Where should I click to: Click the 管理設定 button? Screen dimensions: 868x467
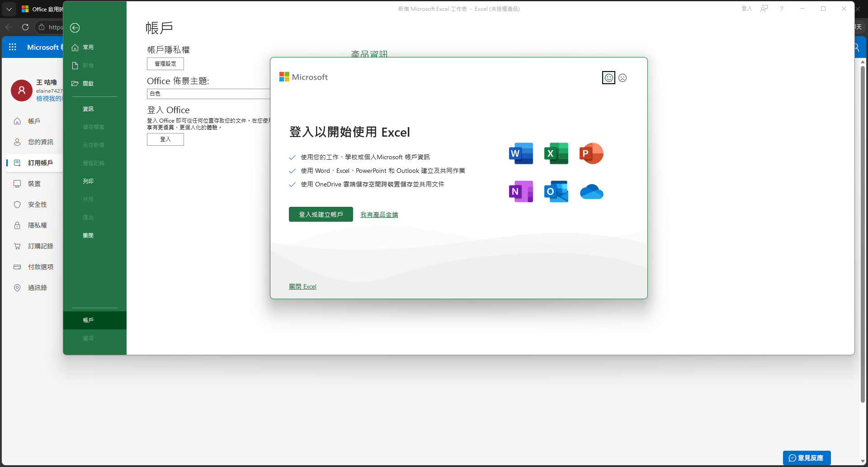(165, 64)
